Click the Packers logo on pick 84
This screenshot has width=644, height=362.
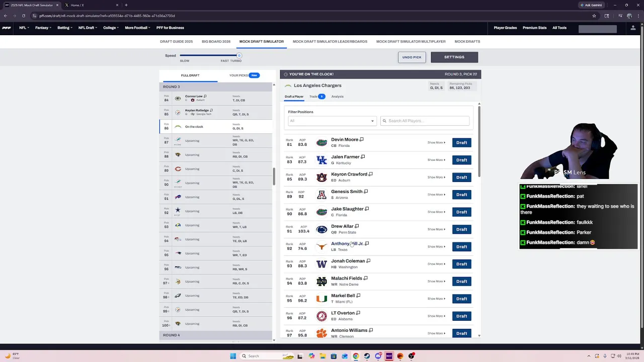[178, 99]
